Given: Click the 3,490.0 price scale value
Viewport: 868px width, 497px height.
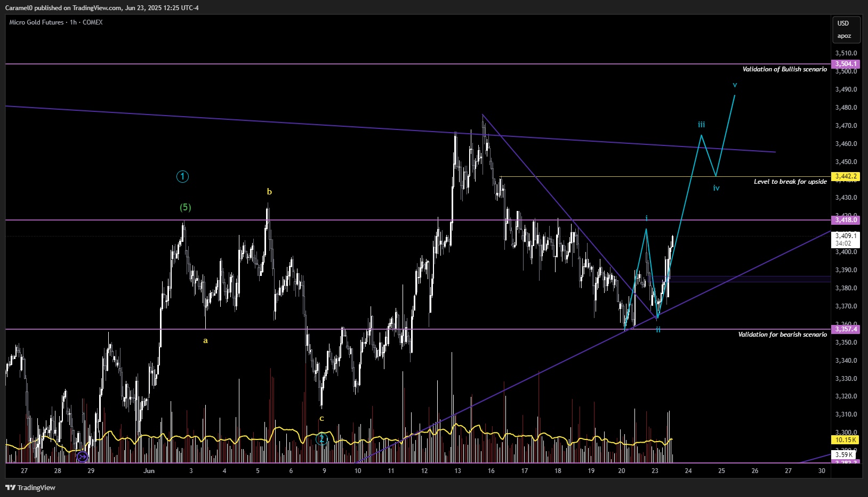Looking at the screenshot, I should [x=846, y=89].
